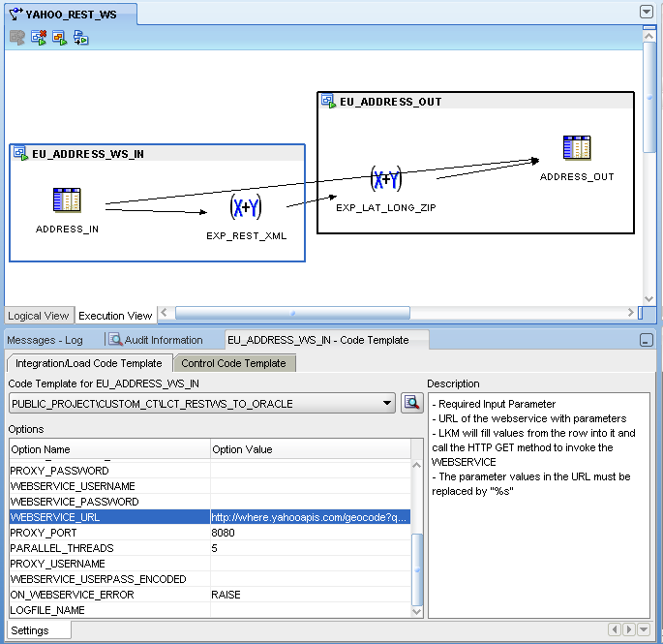Click the toolbar icon with red X
Image resolution: width=663 pixels, height=644 pixels.
[39, 38]
